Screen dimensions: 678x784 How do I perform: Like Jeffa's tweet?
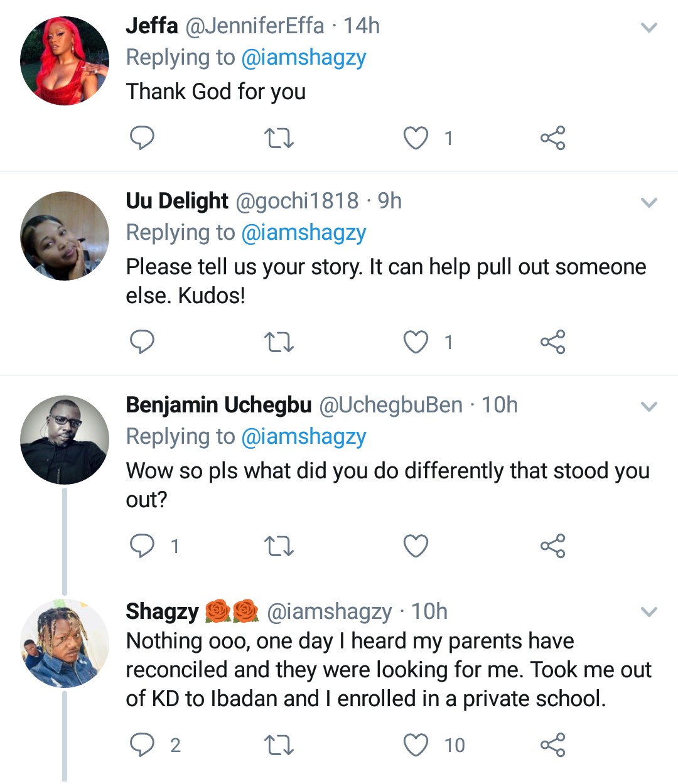pyautogui.click(x=416, y=138)
